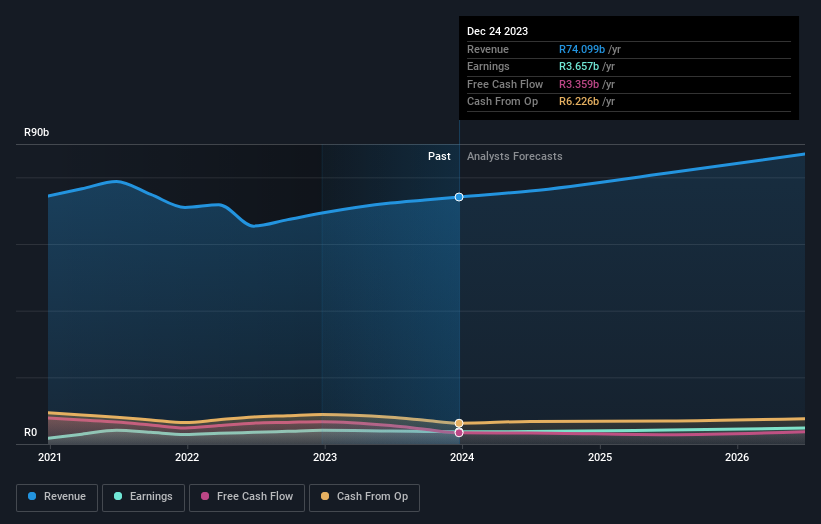The image size is (821, 524).
Task: Click the R3.359b free cash flow value
Action: click(x=579, y=84)
